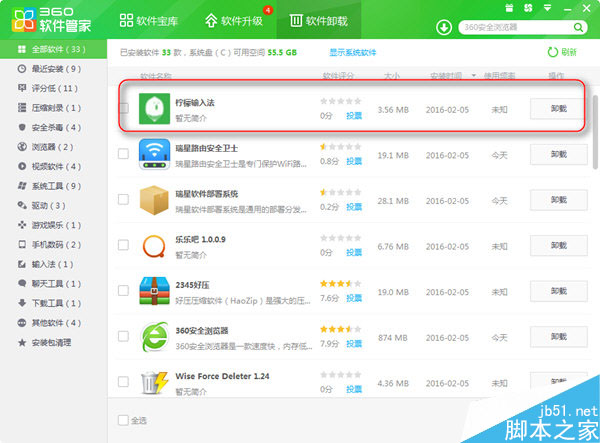The width and height of the screenshot is (600, 443).
Task: Select 输入法 (1) category
Action: pyautogui.click(x=54, y=264)
